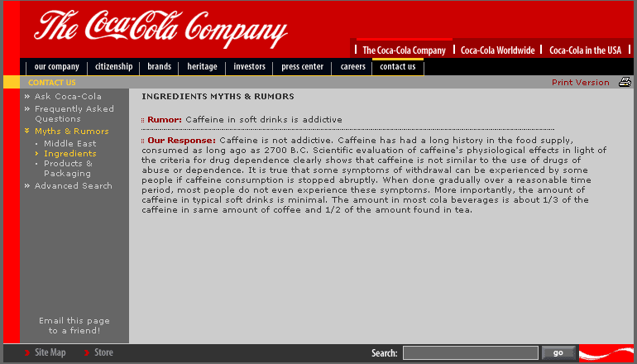Screen dimensions: 637x364
Task: Open the Print Version link
Action: pyautogui.click(x=581, y=83)
